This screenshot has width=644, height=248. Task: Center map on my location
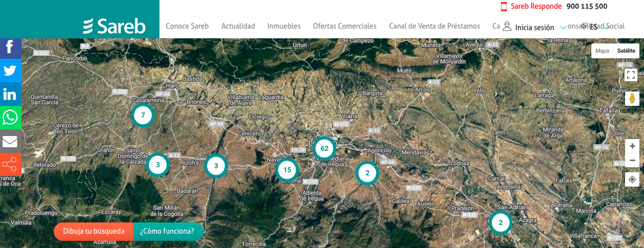point(632,179)
